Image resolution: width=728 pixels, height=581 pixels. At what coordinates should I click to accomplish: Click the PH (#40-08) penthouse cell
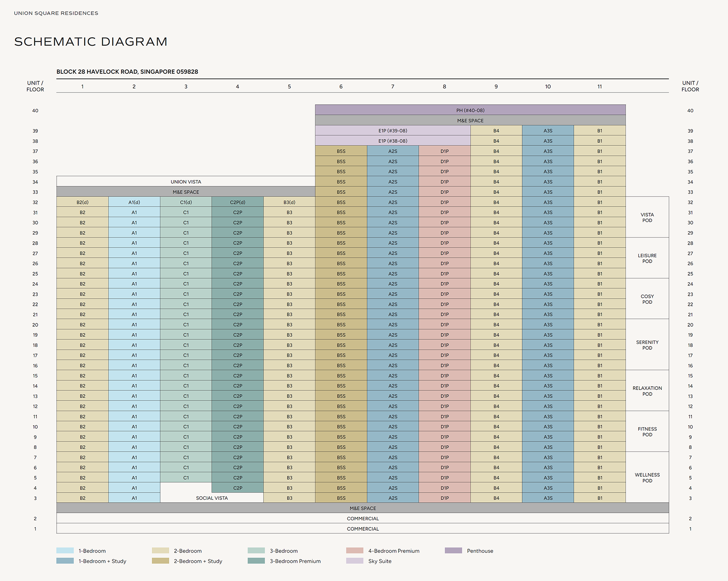(x=470, y=110)
